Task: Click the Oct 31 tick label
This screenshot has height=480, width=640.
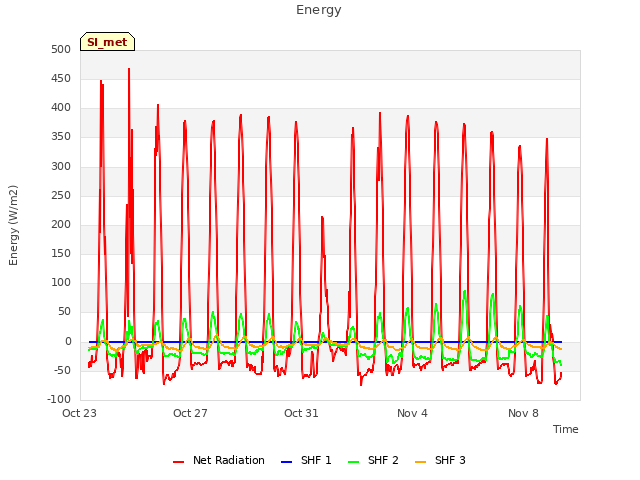Action: point(301,413)
